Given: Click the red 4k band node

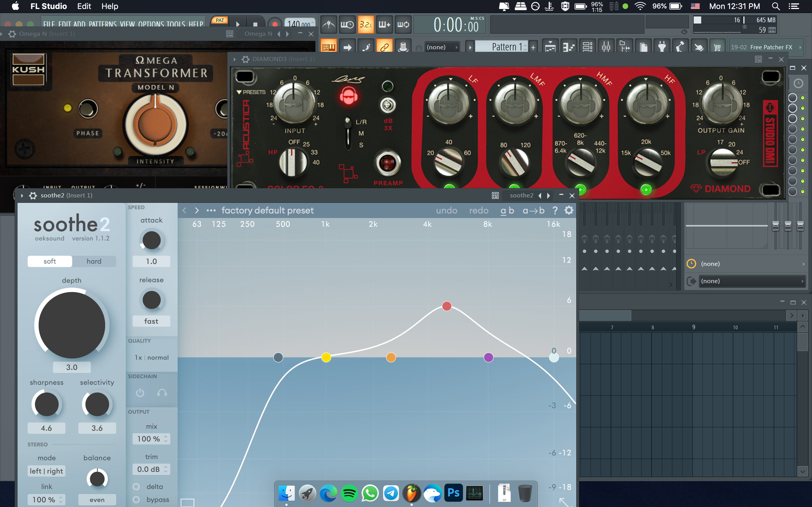Looking at the screenshot, I should click(447, 306).
